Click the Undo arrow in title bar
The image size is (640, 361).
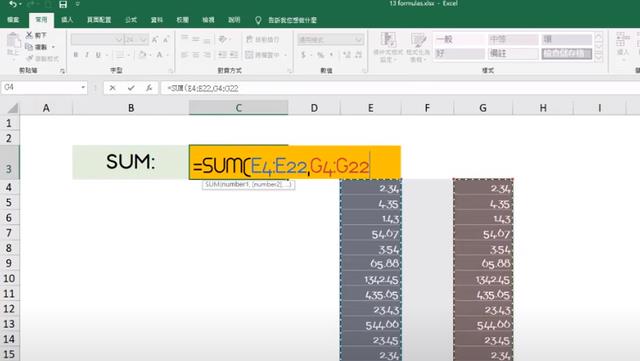point(13,4)
